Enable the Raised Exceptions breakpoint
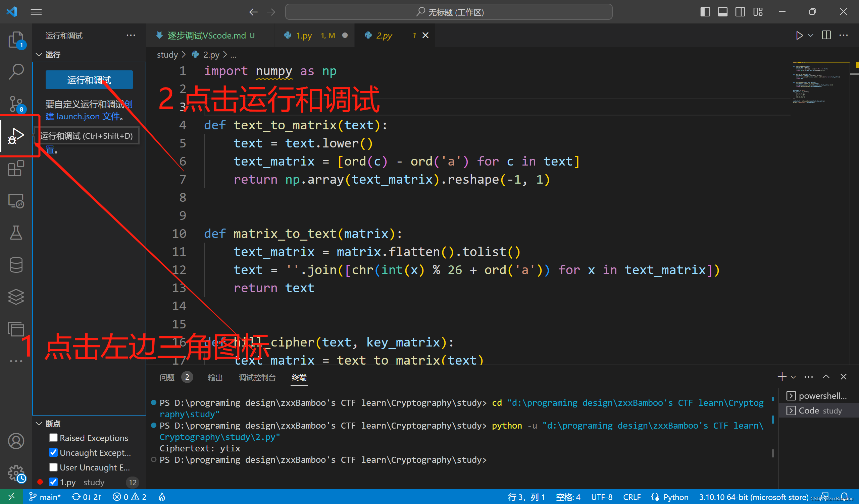859x504 pixels. pyautogui.click(x=53, y=438)
